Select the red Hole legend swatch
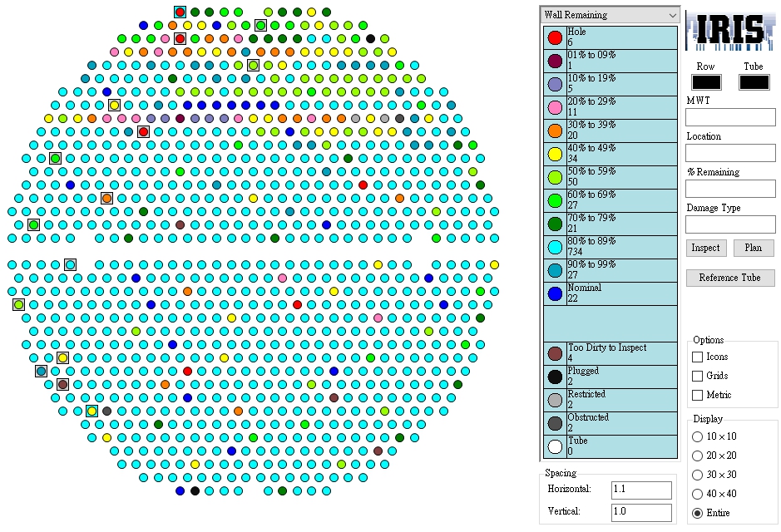 coord(555,38)
